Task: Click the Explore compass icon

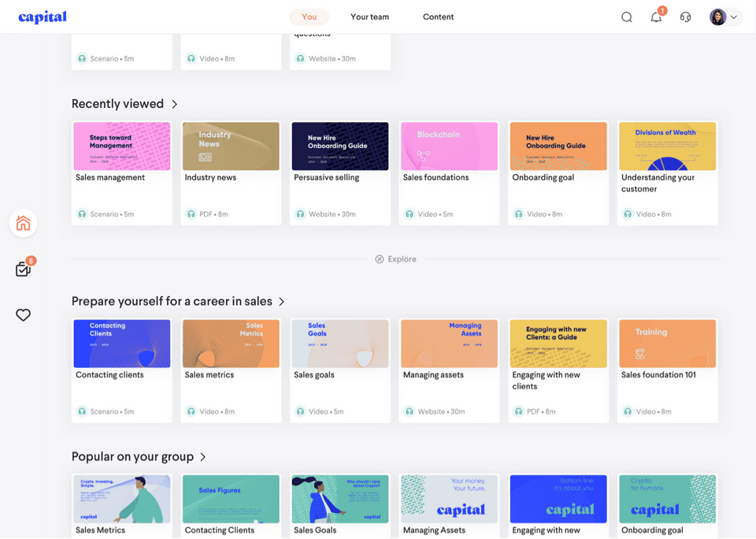Action: click(380, 259)
